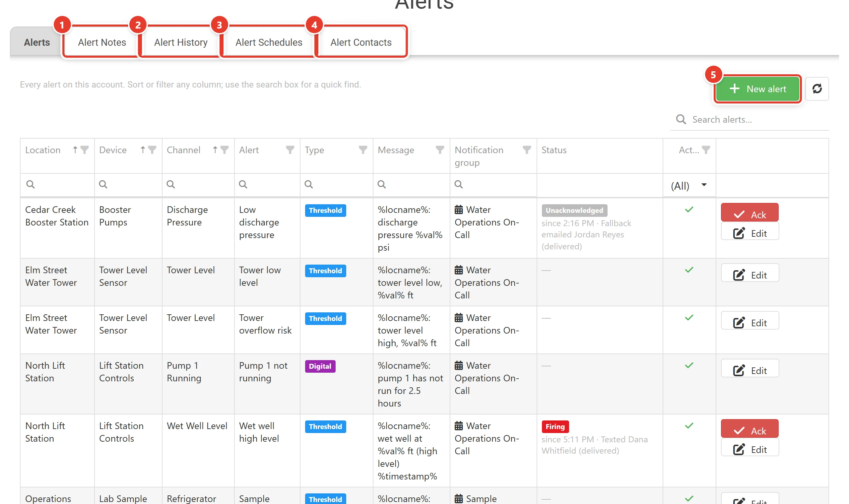Open the Active column filter funnel
Viewport: 849px width, 504px height.
pyautogui.click(x=706, y=150)
